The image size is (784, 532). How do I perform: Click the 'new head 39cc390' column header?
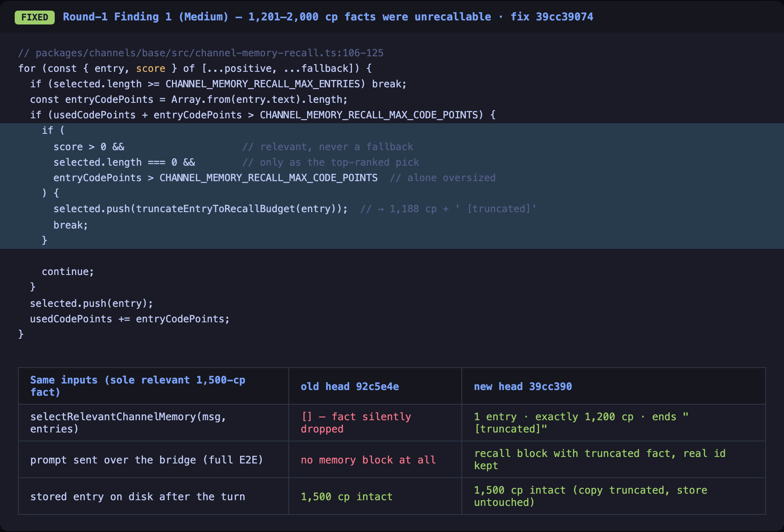click(x=614, y=386)
